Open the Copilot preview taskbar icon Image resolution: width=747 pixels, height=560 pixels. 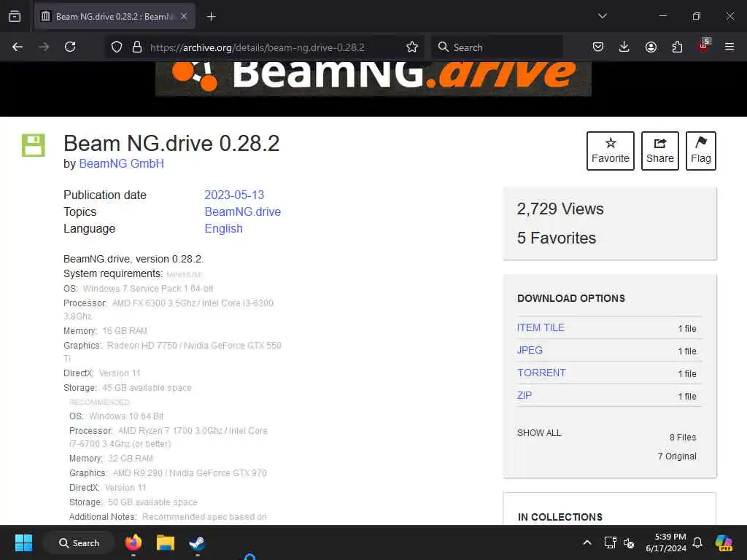pos(724,542)
